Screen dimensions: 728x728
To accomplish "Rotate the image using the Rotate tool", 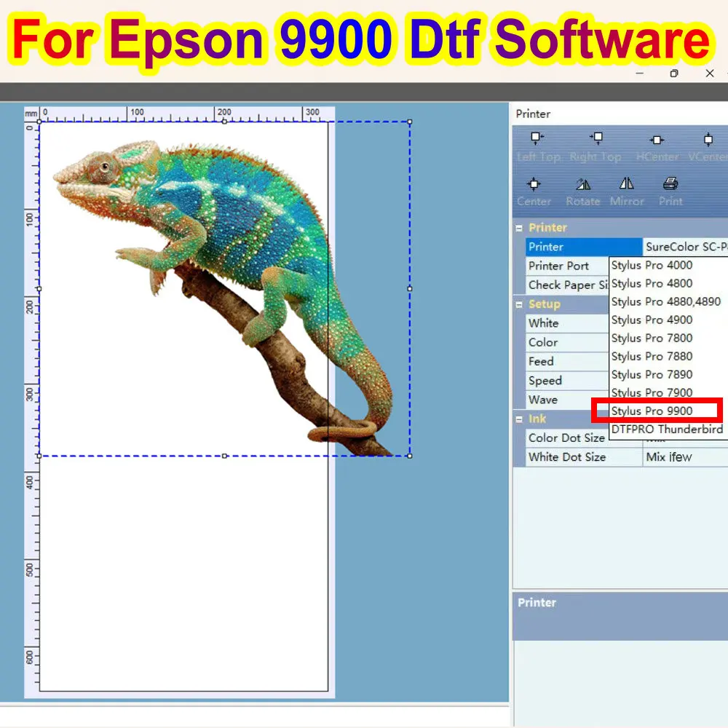I will 582,189.
